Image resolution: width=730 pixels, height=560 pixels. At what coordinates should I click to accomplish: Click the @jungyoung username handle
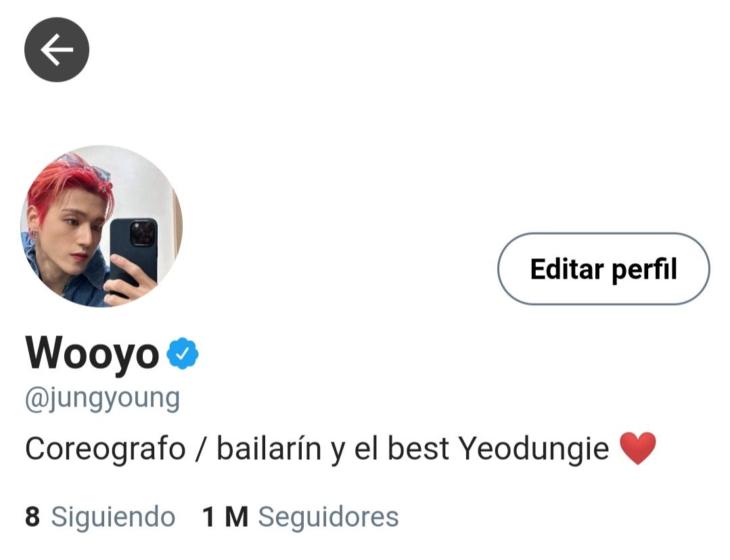102,400
